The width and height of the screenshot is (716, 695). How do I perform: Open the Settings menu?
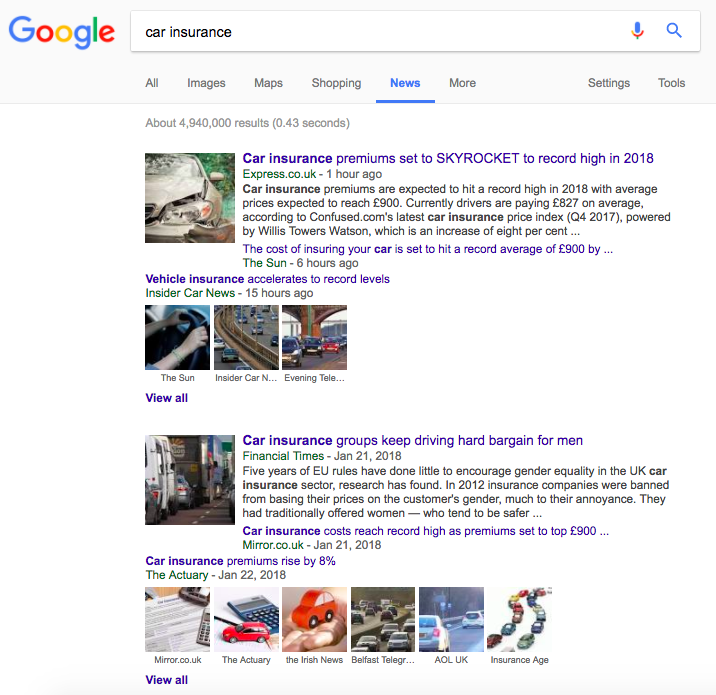point(609,83)
